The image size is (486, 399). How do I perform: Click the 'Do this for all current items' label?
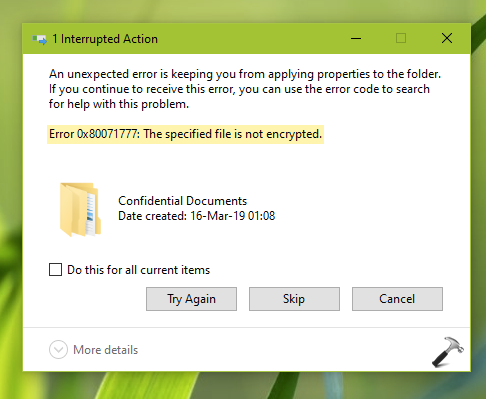click(x=138, y=270)
